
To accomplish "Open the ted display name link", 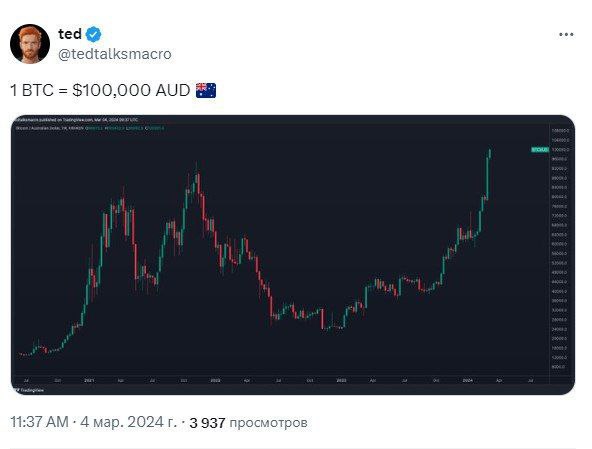I will [x=70, y=34].
